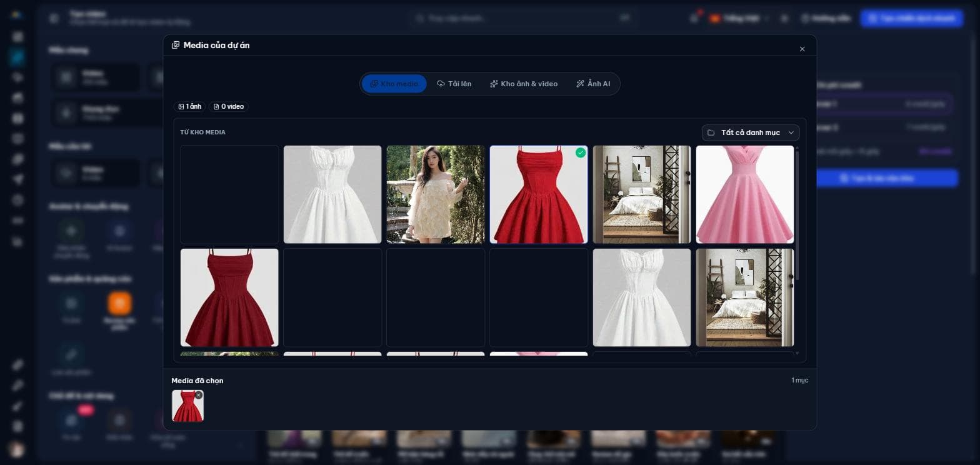Image resolution: width=980 pixels, height=465 pixels.
Task: Select the dark maroon dress thumbnail without checkmark
Action: point(229,297)
